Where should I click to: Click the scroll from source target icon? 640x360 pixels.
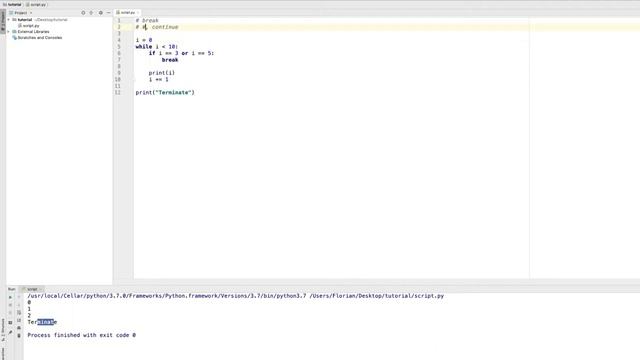tap(83, 13)
